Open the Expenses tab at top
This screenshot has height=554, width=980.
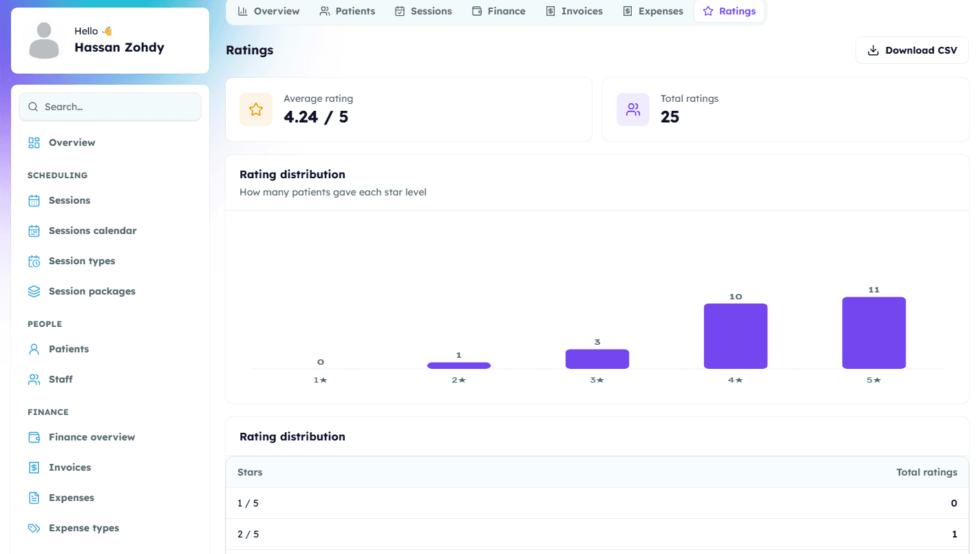(653, 11)
